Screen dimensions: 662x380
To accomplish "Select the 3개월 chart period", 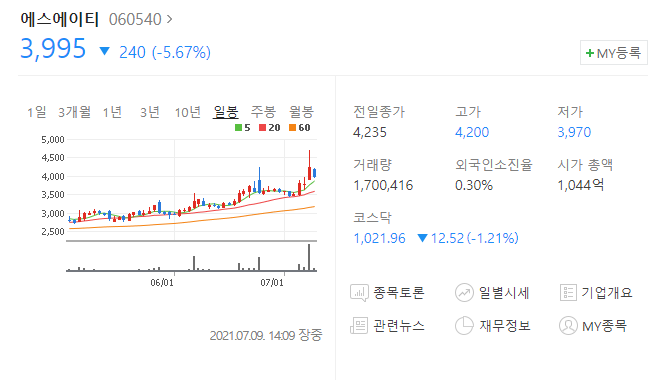I will click(74, 112).
